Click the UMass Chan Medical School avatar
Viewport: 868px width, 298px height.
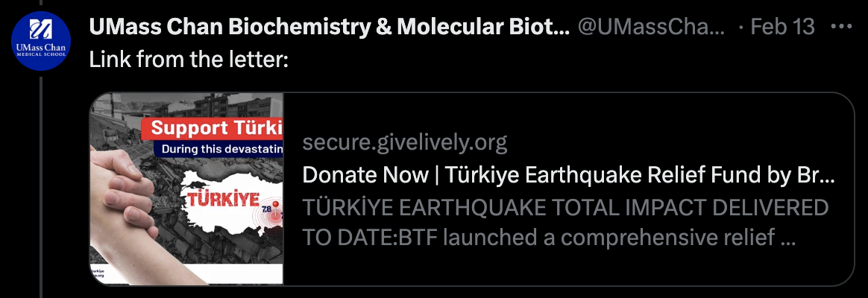pos(40,40)
